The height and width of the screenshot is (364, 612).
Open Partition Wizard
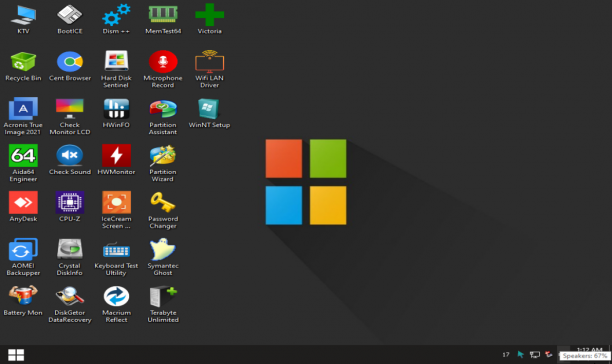tap(163, 163)
